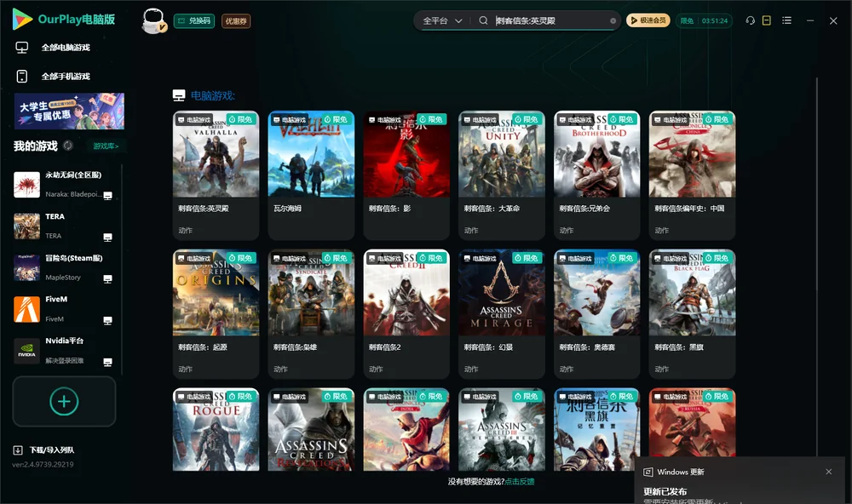Open the 优惠券 coupon button
Screen dimensions: 852x504
236,21
